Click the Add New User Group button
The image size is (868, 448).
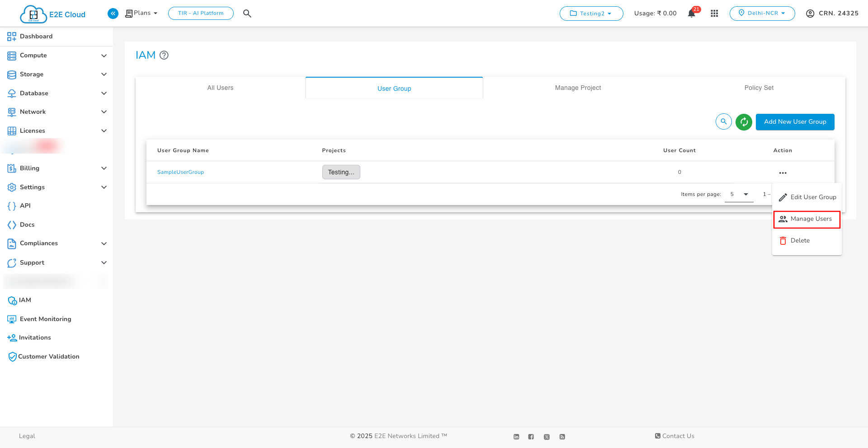(795, 122)
